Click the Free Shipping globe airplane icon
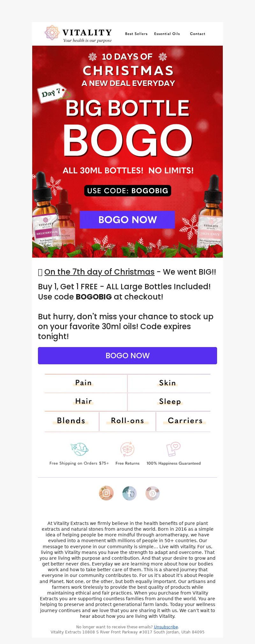Image resolution: width=255 pixels, height=644 pixels. (79, 450)
